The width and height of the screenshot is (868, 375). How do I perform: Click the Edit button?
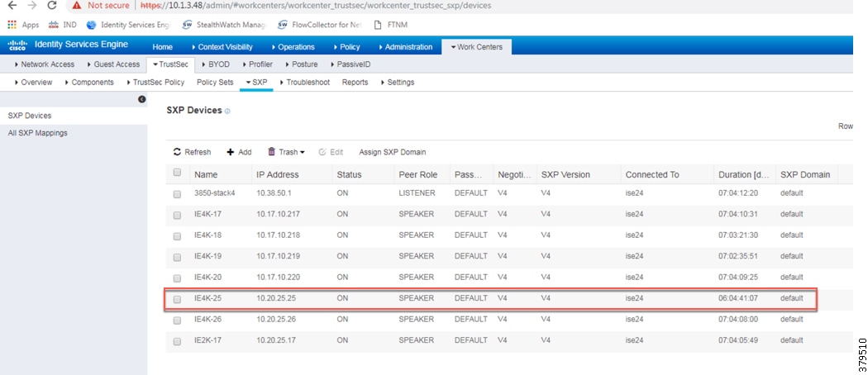pos(331,152)
